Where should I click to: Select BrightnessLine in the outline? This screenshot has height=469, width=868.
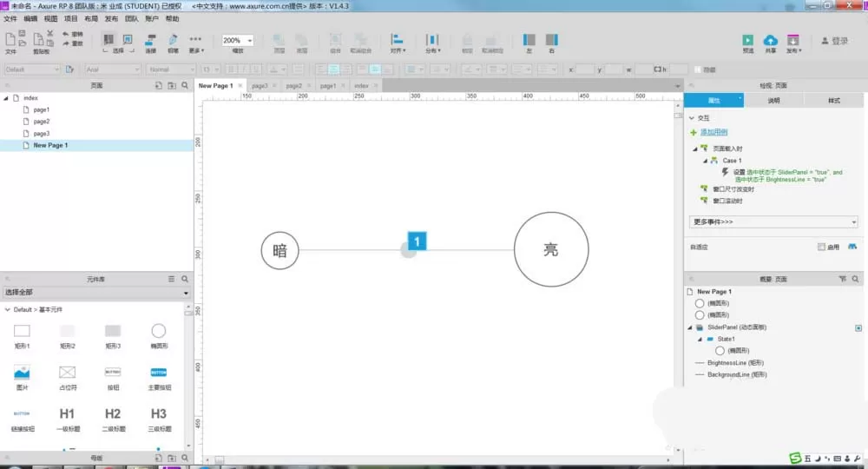pyautogui.click(x=735, y=363)
